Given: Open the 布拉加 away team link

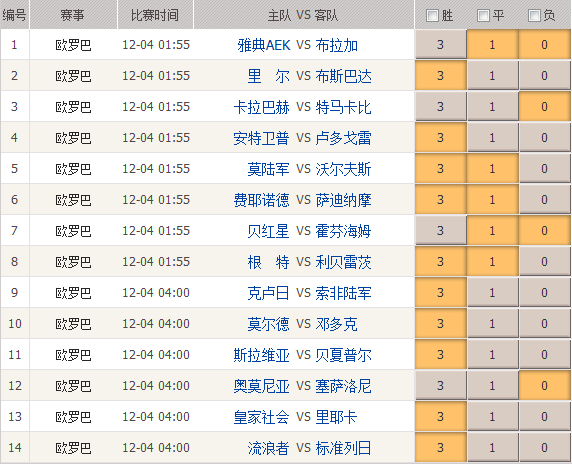Looking at the screenshot, I should [336, 45].
